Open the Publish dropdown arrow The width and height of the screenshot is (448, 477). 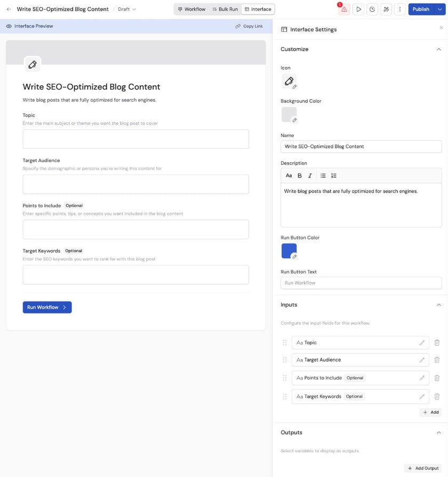point(440,10)
